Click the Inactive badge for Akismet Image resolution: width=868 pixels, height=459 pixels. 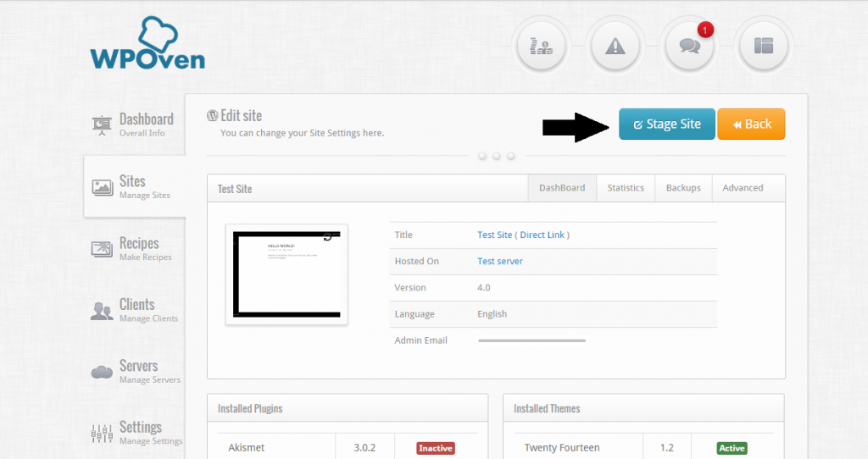[x=436, y=448]
